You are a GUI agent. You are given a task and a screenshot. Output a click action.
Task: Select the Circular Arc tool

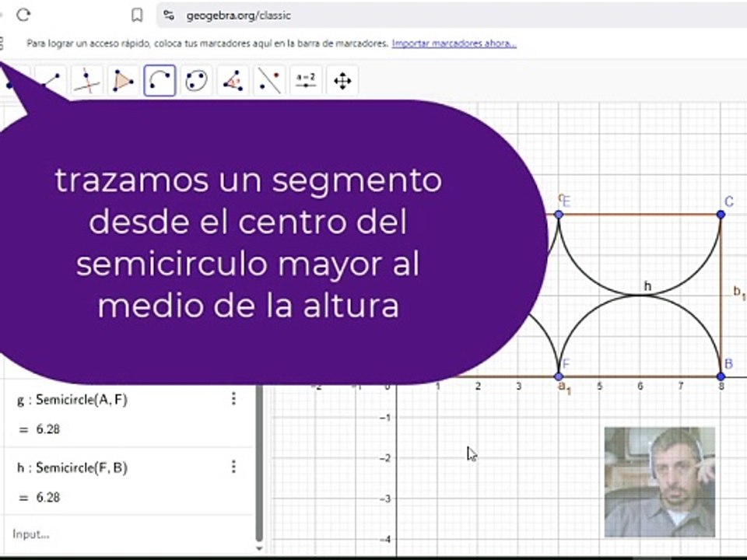[x=160, y=80]
